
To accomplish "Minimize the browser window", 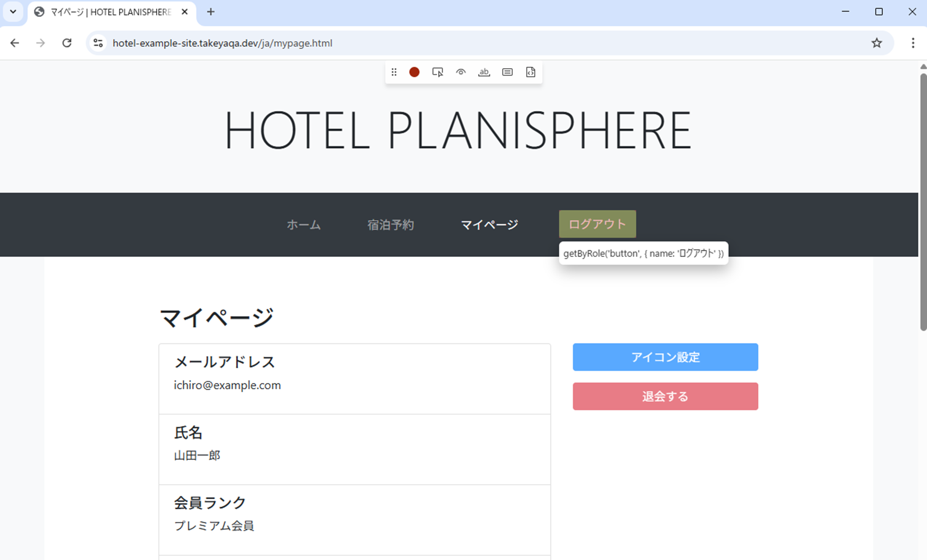I will tap(845, 12).
